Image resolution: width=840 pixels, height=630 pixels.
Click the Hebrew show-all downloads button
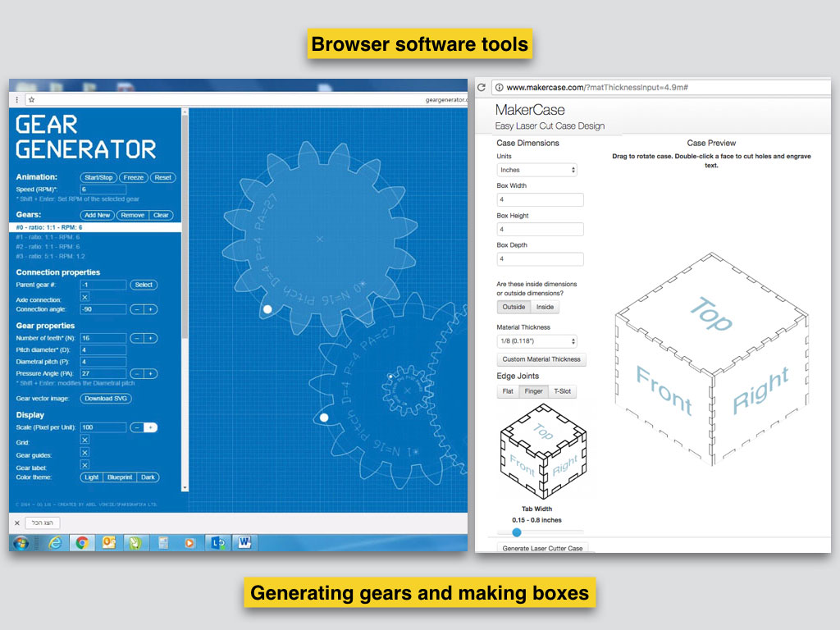click(x=43, y=523)
